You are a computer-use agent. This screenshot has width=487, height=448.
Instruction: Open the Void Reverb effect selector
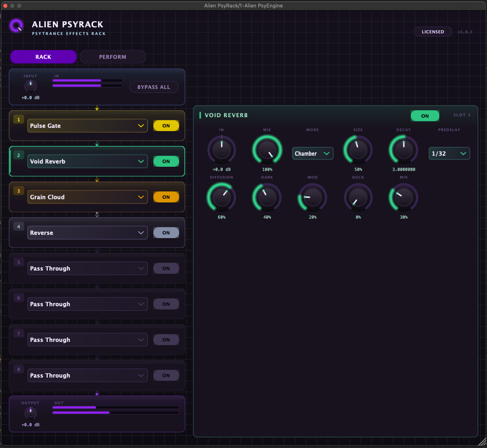coord(87,161)
